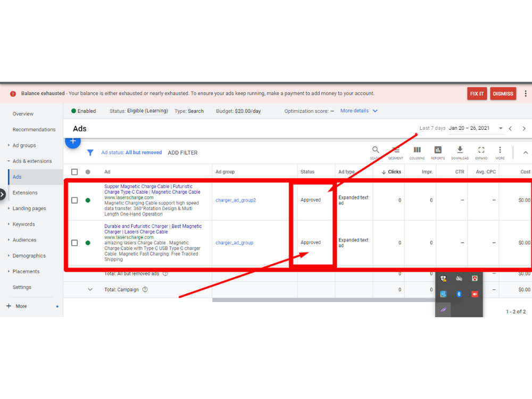The image size is (532, 399).
Task: Expand the Ad groups sidebar section
Action: (x=9, y=145)
